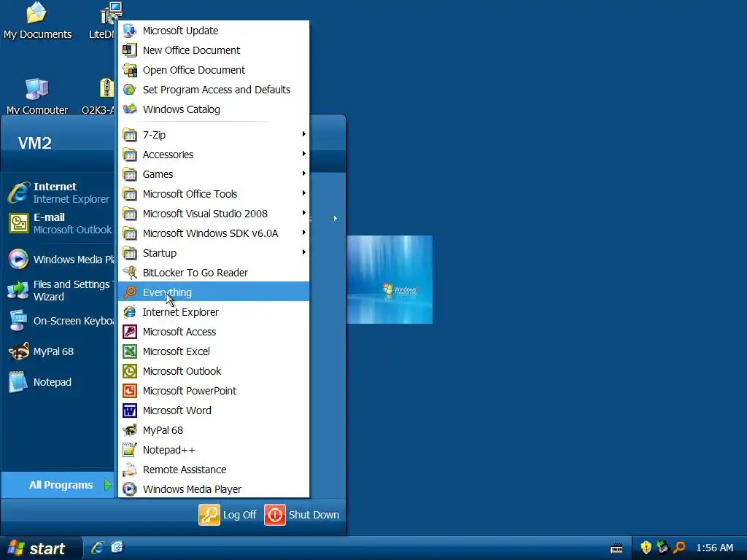Expand Microsoft Windows SDK v6.0A submenu arrow
This screenshot has width=747, height=560.
(303, 233)
